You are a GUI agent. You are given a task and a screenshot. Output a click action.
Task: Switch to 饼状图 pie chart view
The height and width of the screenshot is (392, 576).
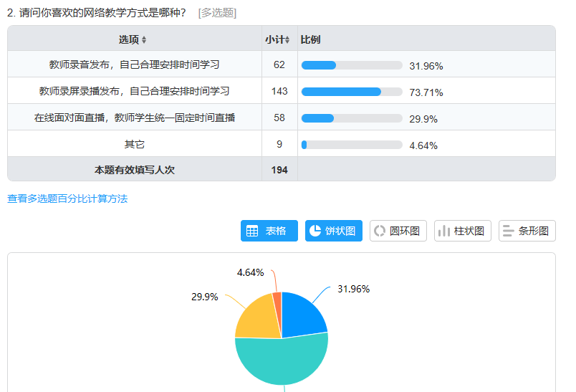tap(334, 231)
